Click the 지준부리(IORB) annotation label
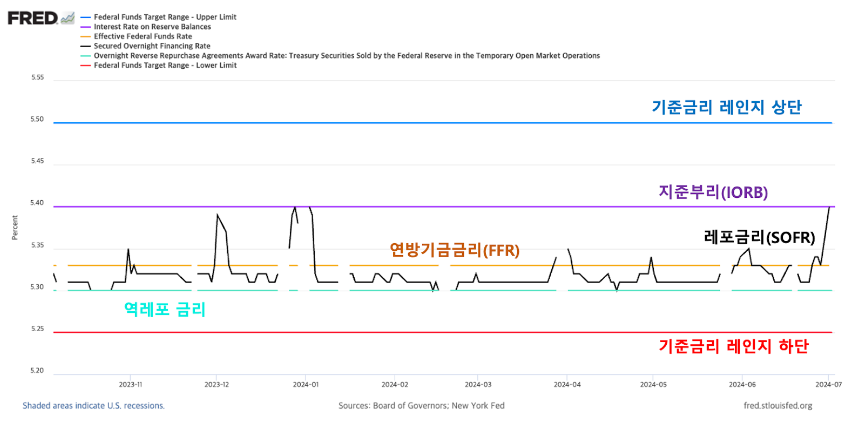Viewport: 855px width, 425px height. click(713, 193)
